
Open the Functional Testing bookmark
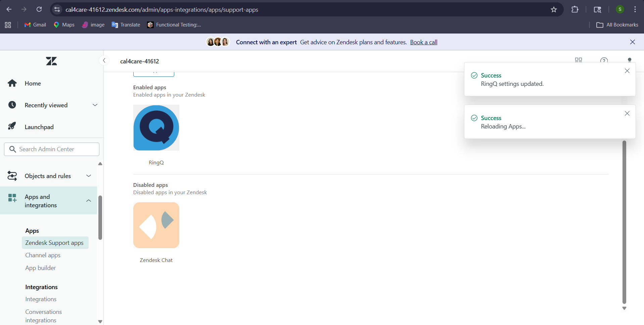coord(174,25)
